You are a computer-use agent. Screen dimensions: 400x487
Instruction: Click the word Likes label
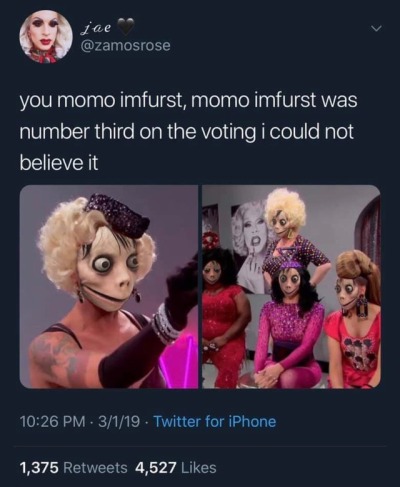click(198, 468)
